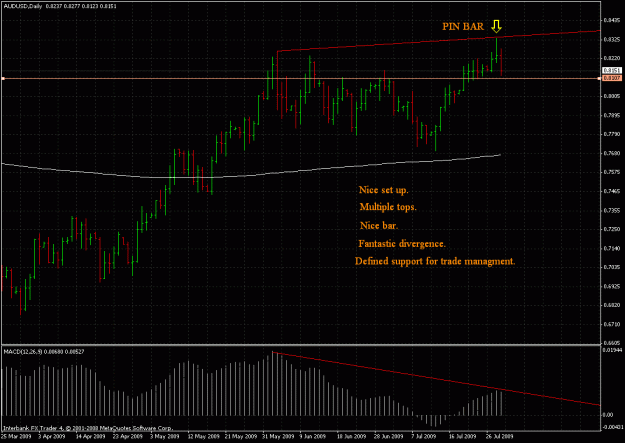Screen dimensions: 625x443
Task: Click the orange 0.8107 price tag
Action: click(x=612, y=79)
